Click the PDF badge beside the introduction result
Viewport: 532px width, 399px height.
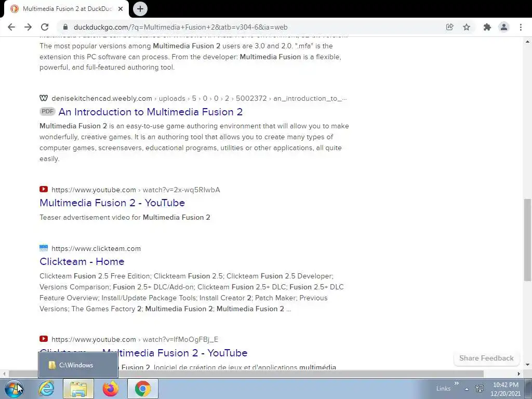(47, 111)
